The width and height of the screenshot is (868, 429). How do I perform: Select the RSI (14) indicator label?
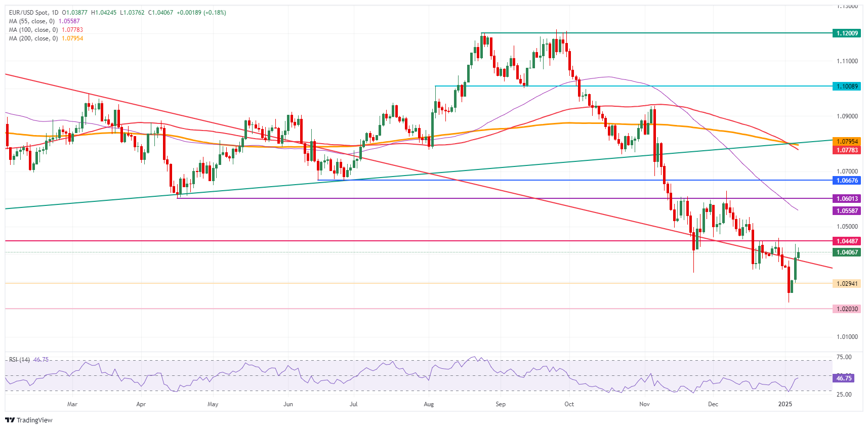point(19,360)
